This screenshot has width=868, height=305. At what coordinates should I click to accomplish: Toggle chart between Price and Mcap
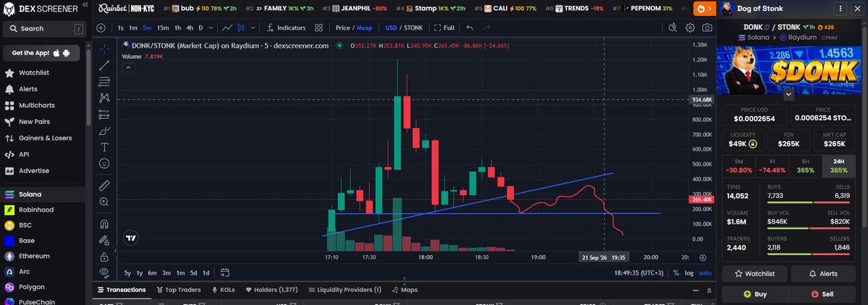pos(354,28)
